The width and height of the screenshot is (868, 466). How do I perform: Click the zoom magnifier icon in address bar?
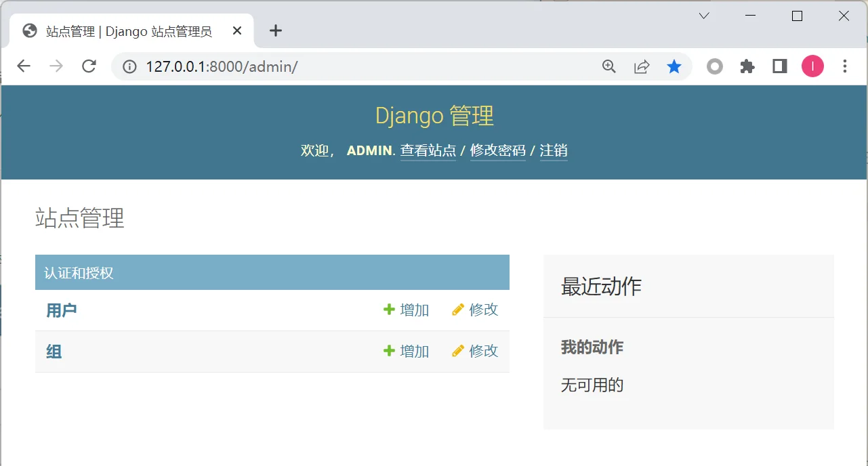click(609, 66)
